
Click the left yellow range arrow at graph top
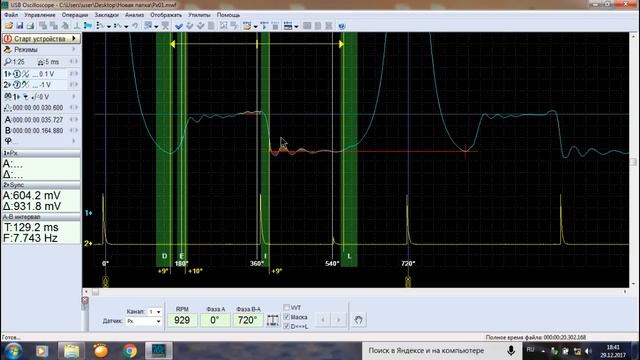173,44
